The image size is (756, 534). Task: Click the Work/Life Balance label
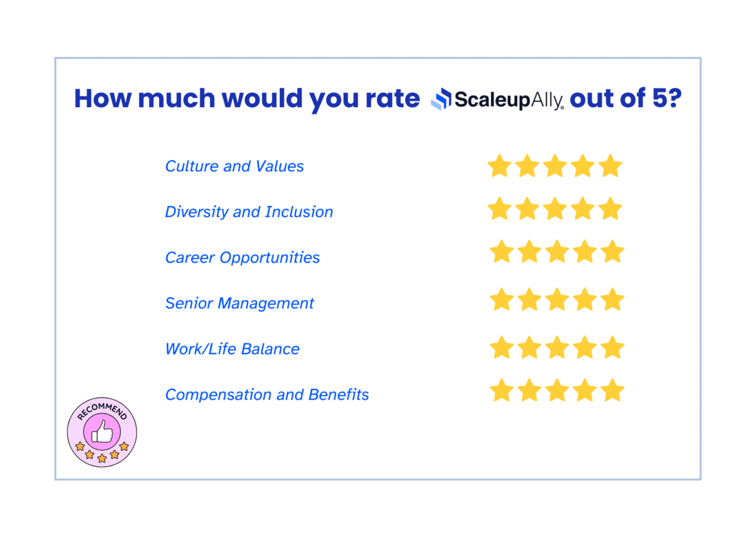point(232,349)
